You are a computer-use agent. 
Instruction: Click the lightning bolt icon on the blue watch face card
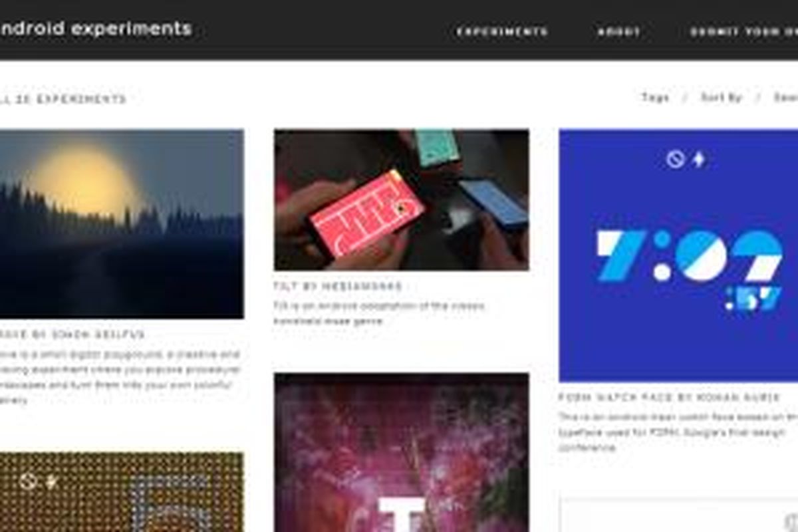pos(698,159)
